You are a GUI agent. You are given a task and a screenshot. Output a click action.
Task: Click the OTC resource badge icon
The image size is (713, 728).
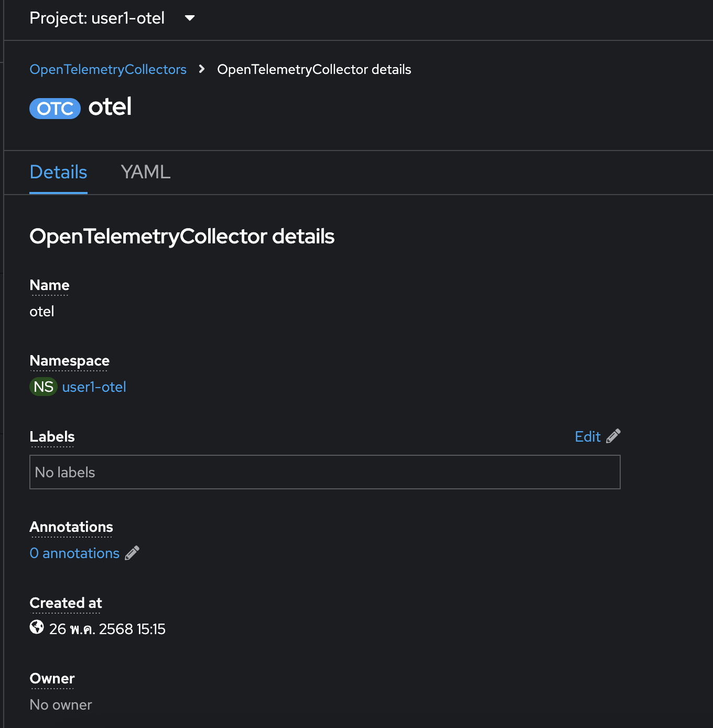click(55, 109)
